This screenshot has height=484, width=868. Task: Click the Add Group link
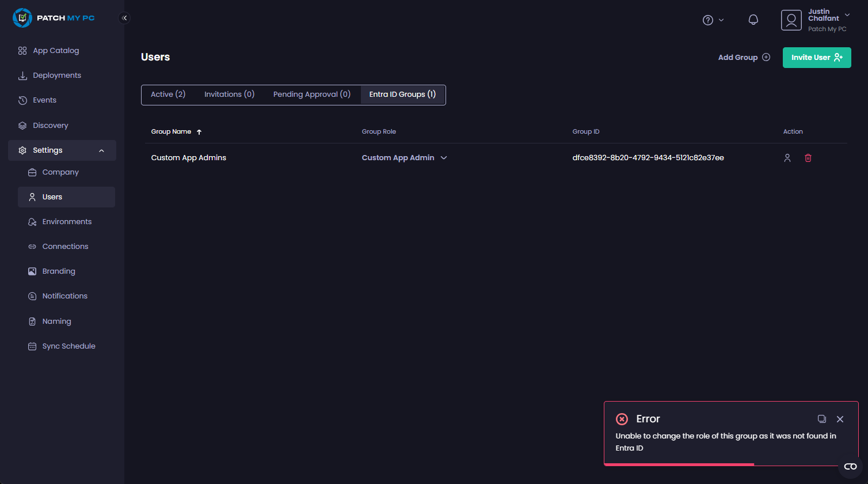click(x=743, y=57)
